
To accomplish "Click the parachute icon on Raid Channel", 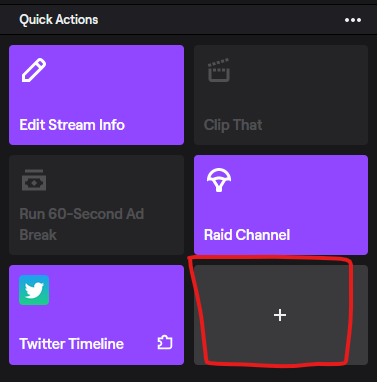I will coord(219,180).
